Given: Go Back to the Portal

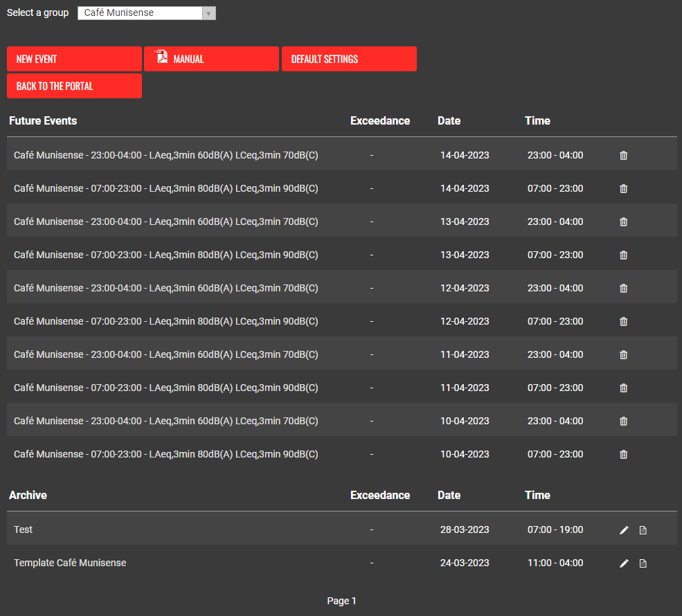Looking at the screenshot, I should [74, 86].
